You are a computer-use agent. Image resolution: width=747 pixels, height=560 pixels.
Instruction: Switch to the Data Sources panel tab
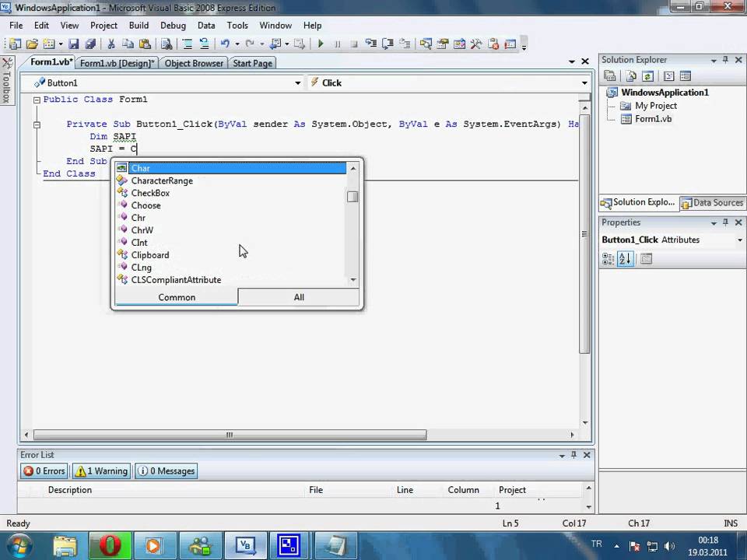(713, 202)
